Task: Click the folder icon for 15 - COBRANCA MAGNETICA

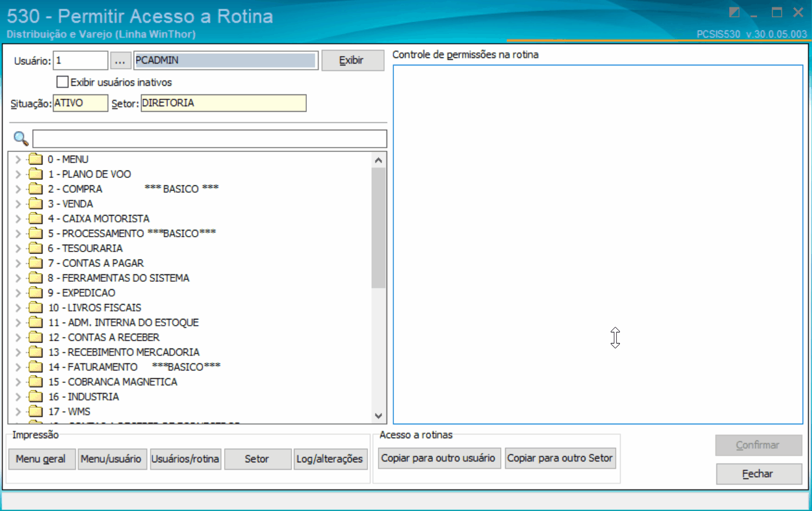Action: (36, 382)
